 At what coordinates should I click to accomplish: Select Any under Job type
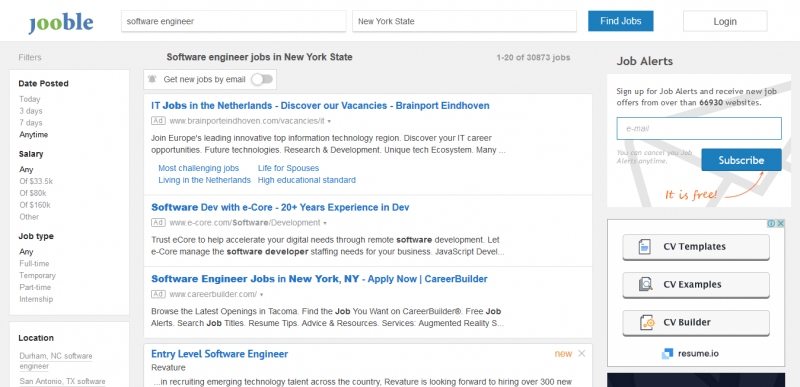tap(26, 251)
